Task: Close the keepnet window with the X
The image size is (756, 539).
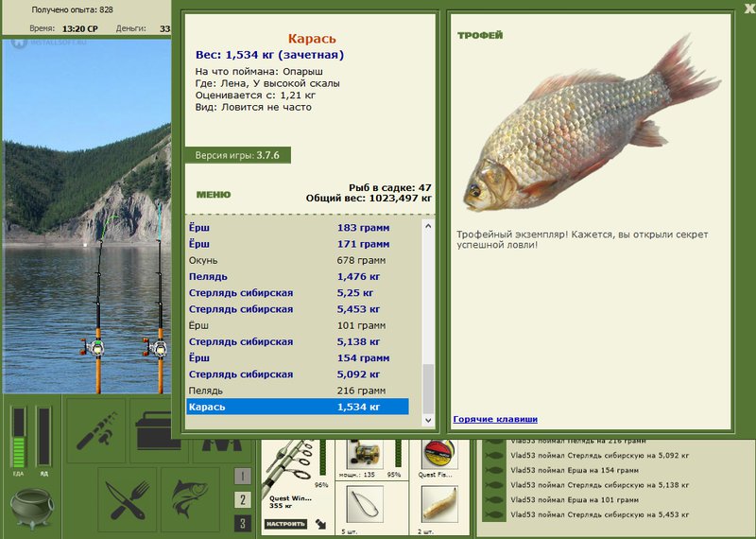Action: click(x=749, y=9)
